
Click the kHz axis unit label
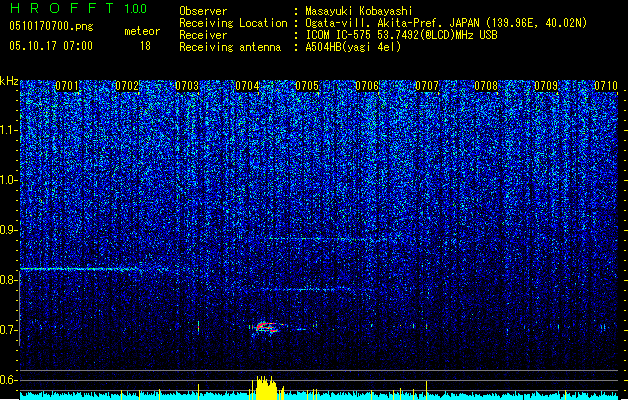9,81
